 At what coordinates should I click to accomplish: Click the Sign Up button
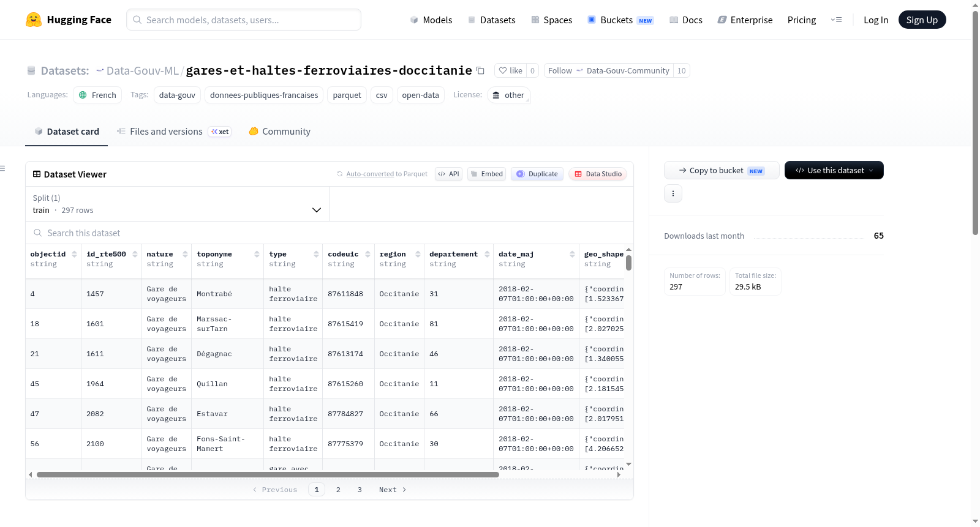pyautogui.click(x=922, y=20)
